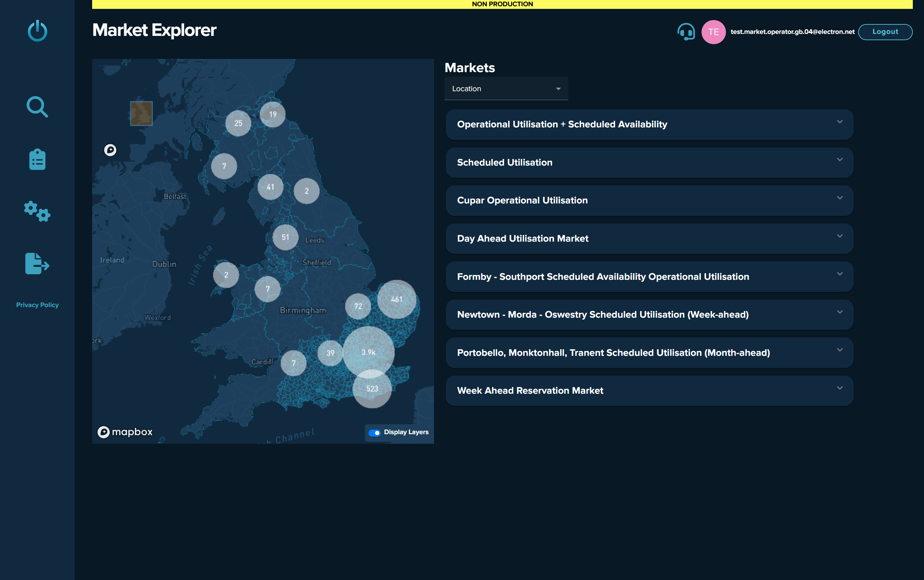Screen dimensions: 924x580
Task: Click the Leeds label on map
Action: tap(314, 240)
